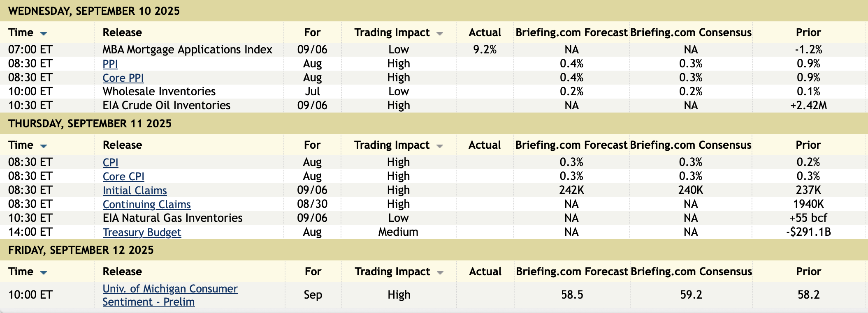
Task: Click the Release column header under Thursday
Action: (x=122, y=145)
